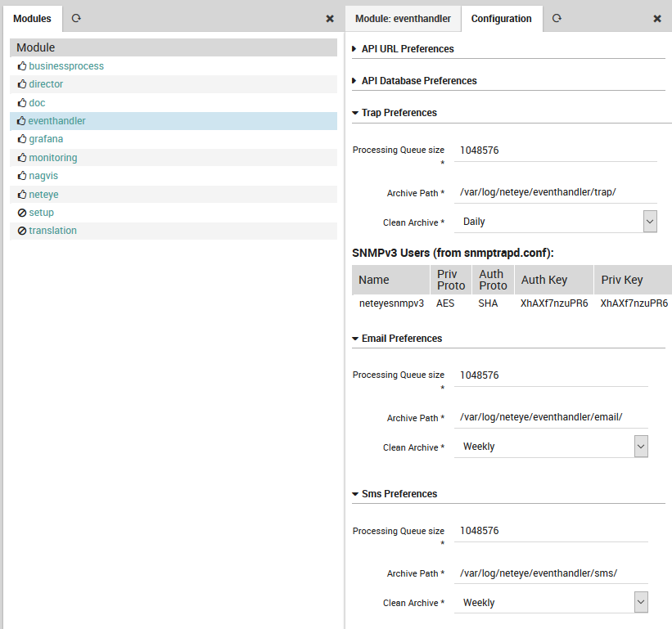Click the refresh icon next to Configuration tab
672x629 pixels.
pyautogui.click(x=557, y=19)
